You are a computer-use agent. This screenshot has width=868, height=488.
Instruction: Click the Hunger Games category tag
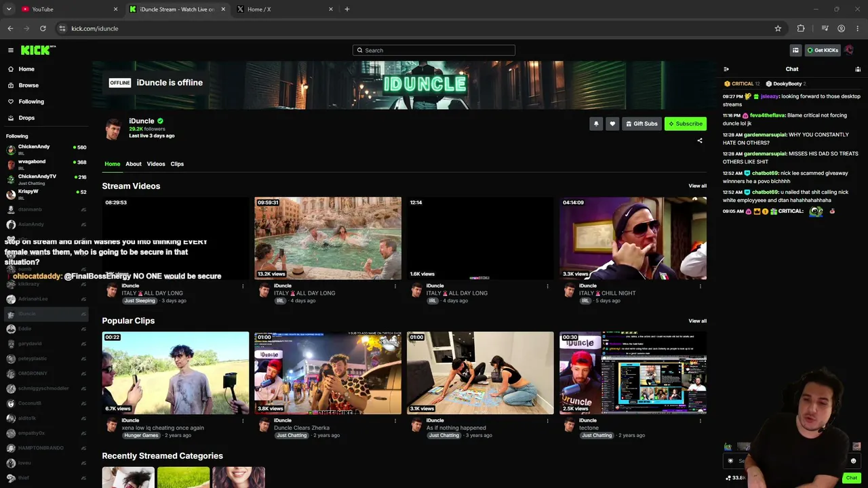[x=142, y=435]
